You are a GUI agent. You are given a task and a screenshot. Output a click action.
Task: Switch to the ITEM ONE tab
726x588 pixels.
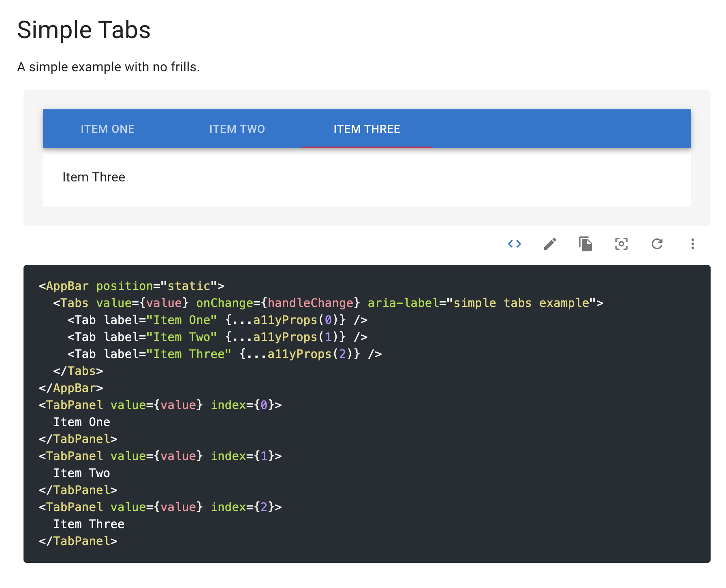tap(108, 129)
